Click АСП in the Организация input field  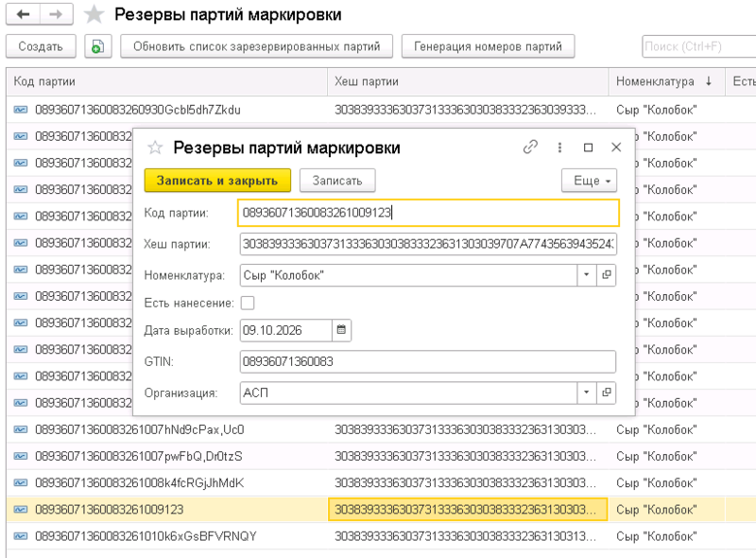[x=255, y=392]
